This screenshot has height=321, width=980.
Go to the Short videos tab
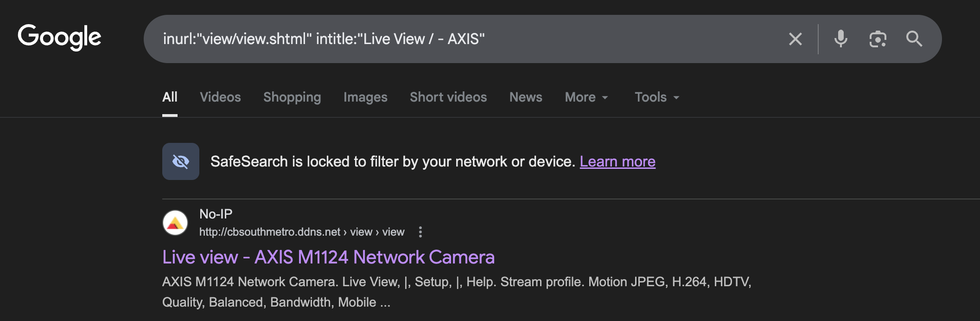(x=448, y=97)
